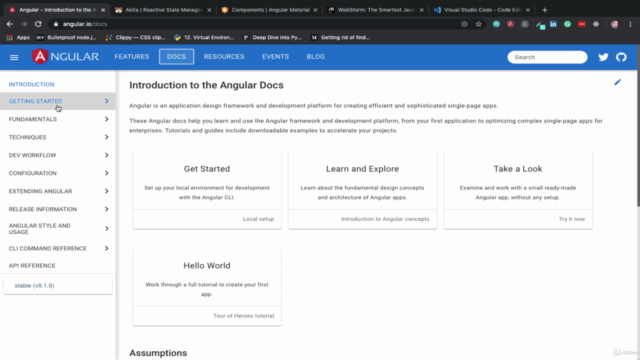Open Deep Dive into Py... bookmark

273,37
